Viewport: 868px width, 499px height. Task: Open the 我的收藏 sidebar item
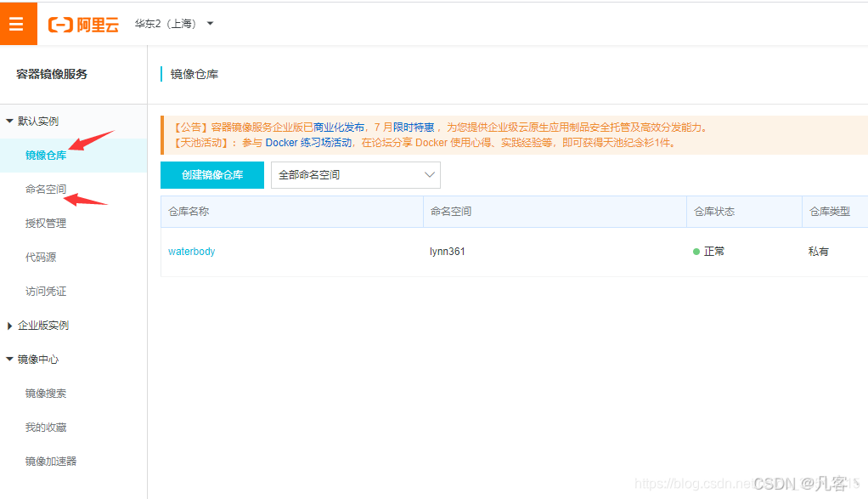tap(47, 427)
